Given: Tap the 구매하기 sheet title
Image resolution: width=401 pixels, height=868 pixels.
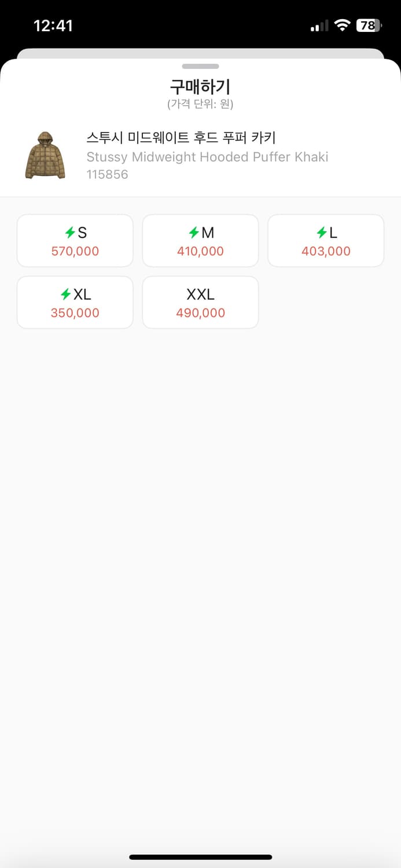Looking at the screenshot, I should point(200,87).
